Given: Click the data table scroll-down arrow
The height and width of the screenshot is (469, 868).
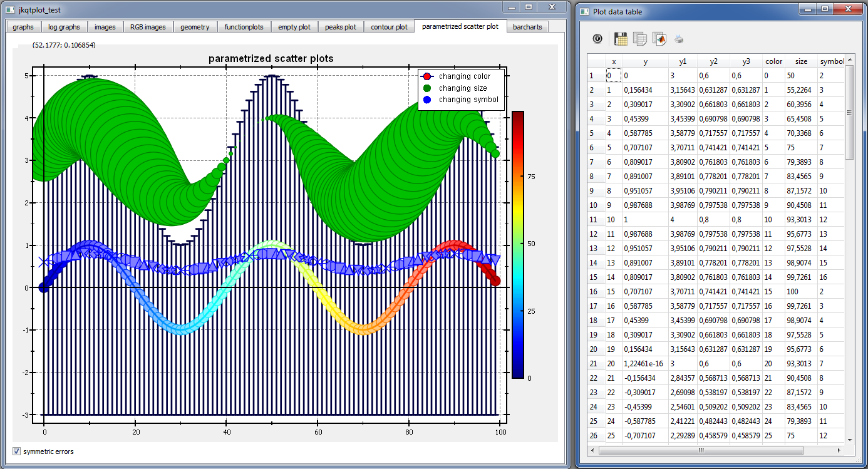Looking at the screenshot, I should (x=850, y=439).
